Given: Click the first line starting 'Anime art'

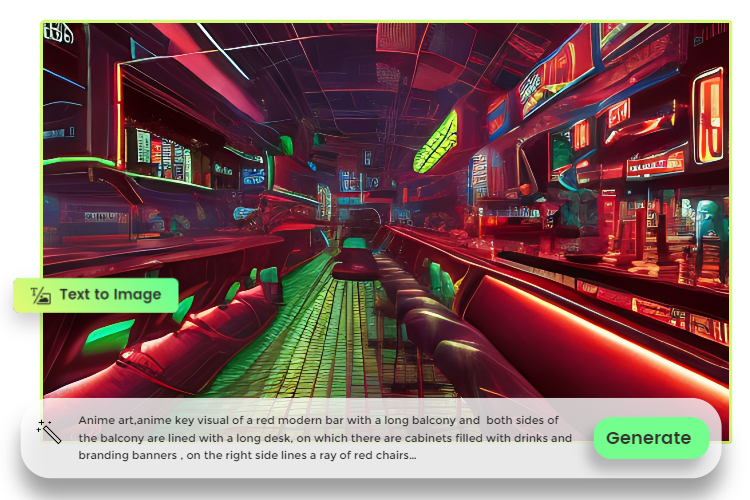Looking at the screenshot, I should pos(318,421).
